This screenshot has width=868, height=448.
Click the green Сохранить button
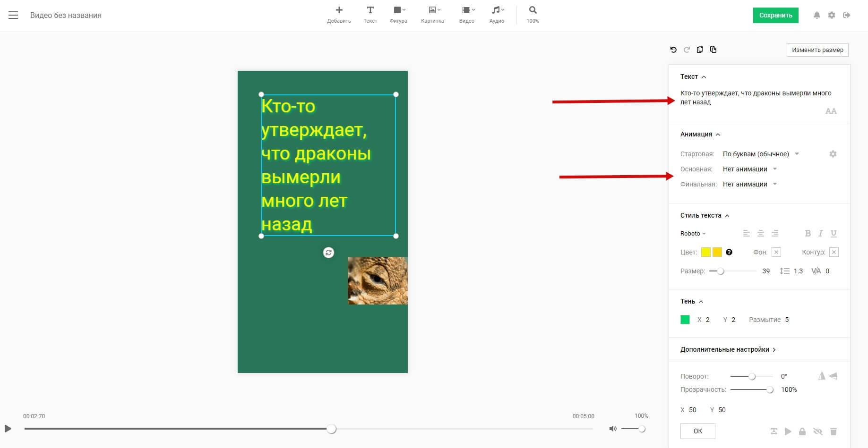(775, 15)
